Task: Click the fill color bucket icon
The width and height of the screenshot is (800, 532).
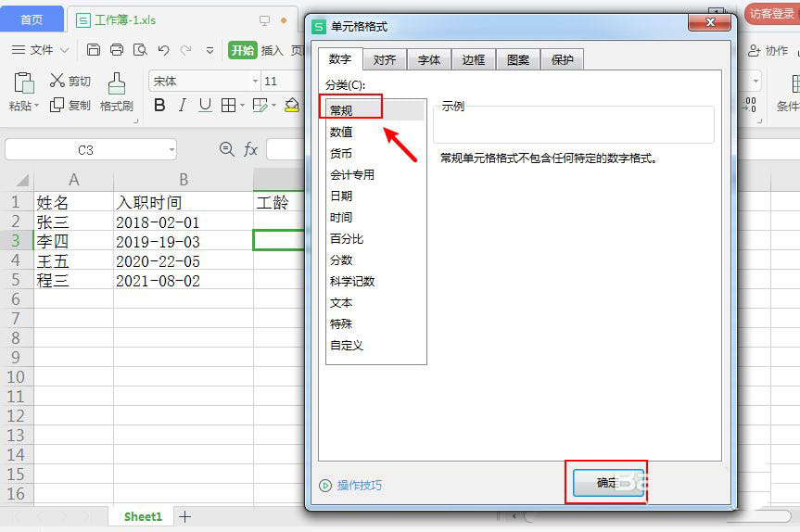Action: 292,105
